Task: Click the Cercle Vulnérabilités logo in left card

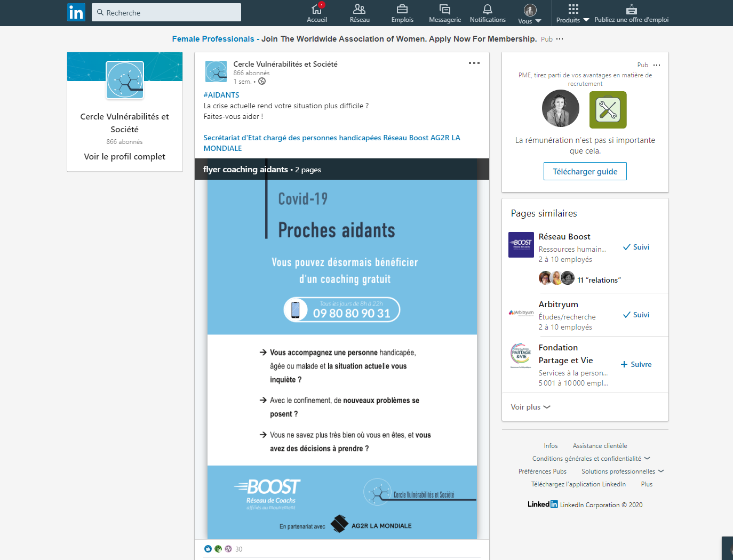Action: pos(125,80)
